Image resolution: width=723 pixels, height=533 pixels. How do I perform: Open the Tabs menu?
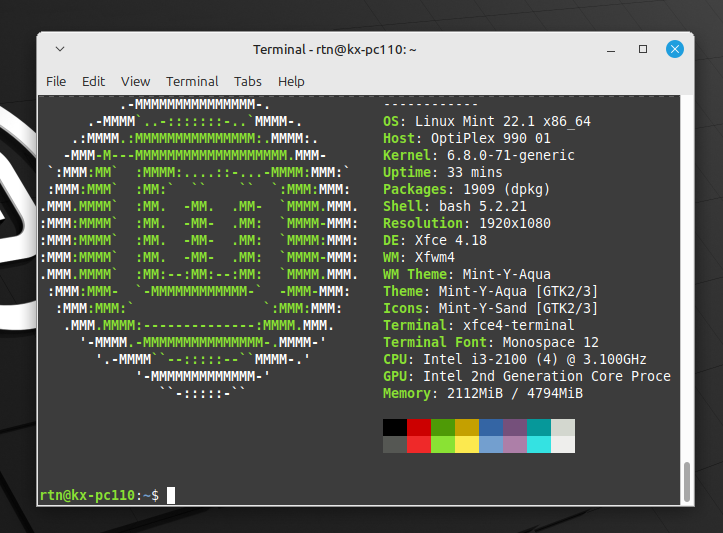pos(248,81)
